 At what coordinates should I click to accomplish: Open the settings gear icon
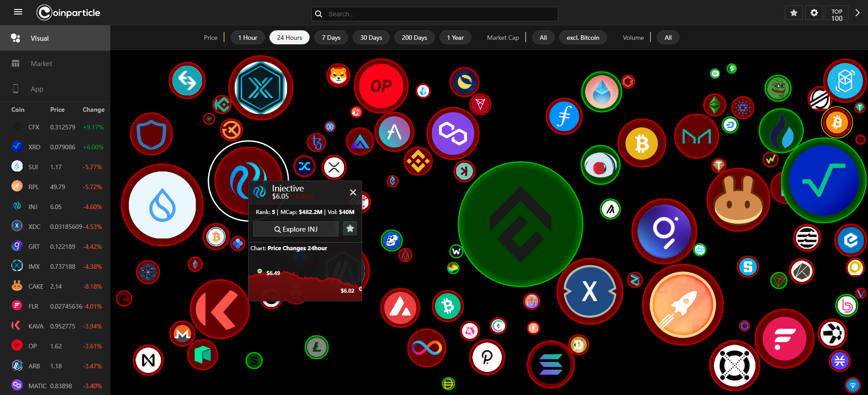tap(814, 13)
